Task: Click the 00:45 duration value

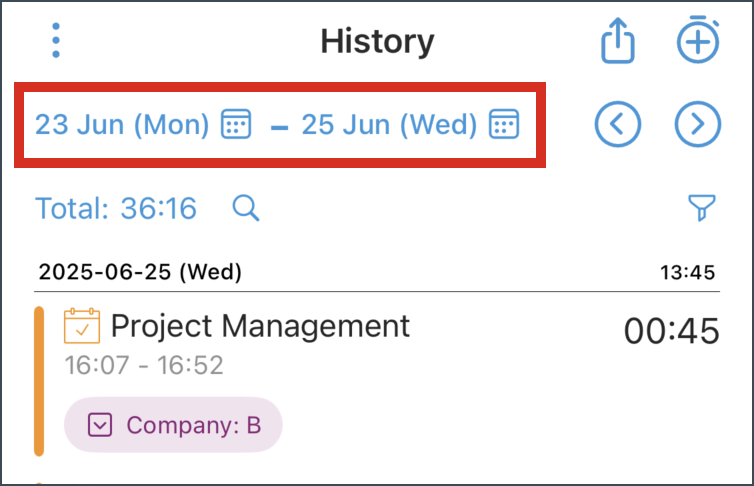Action: (x=671, y=331)
